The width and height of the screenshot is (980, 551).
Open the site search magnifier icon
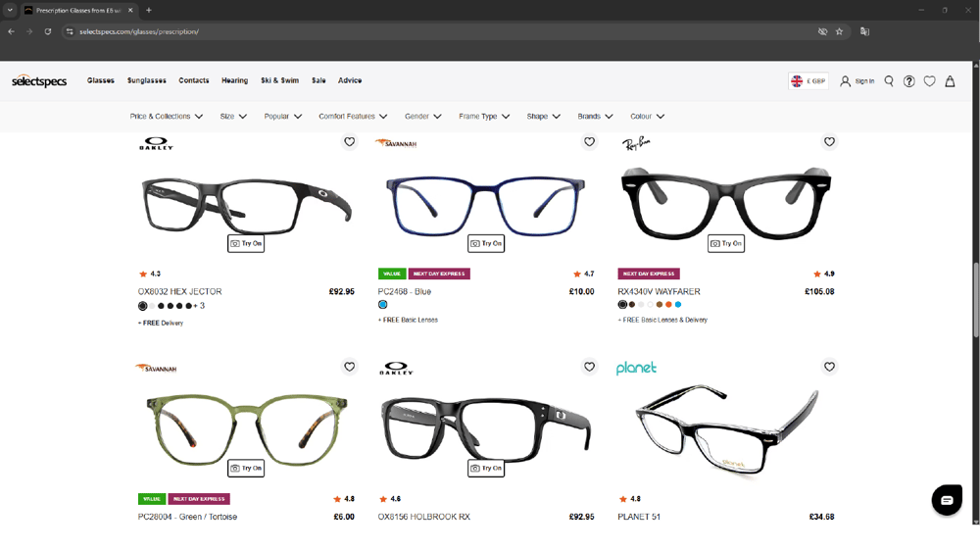pyautogui.click(x=889, y=81)
